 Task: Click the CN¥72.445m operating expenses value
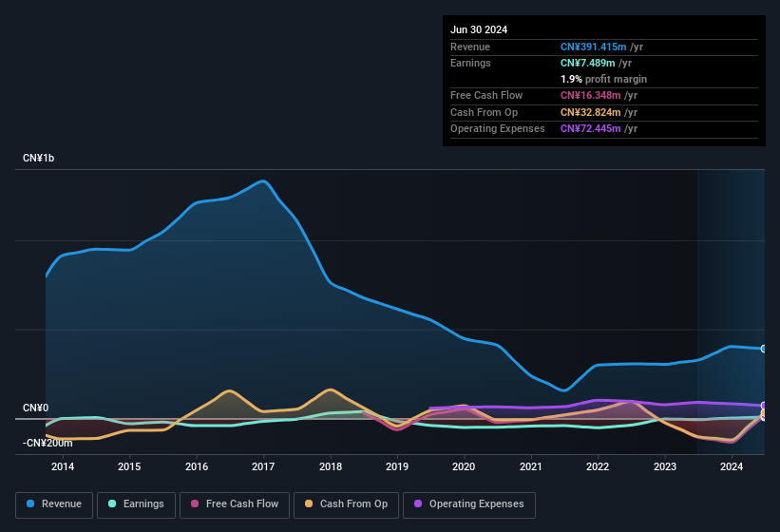(591, 129)
